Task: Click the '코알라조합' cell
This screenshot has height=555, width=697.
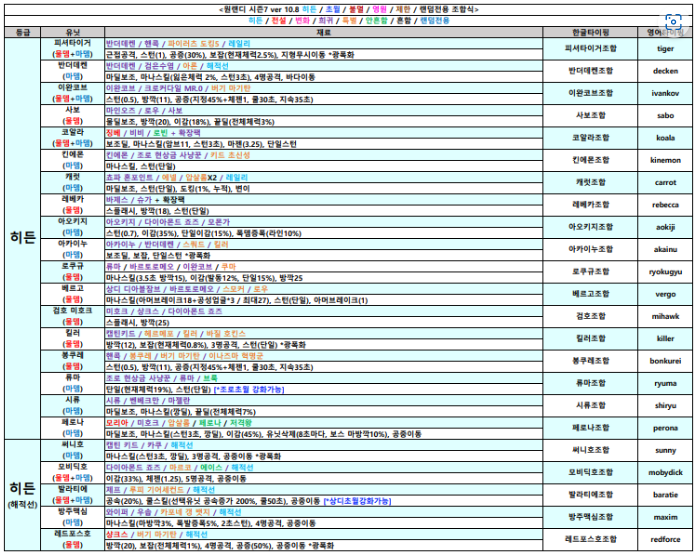Action: [x=590, y=138]
